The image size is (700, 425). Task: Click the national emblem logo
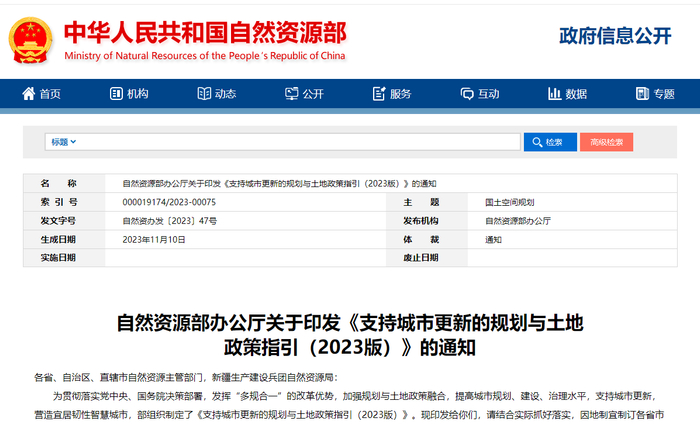tap(30, 41)
